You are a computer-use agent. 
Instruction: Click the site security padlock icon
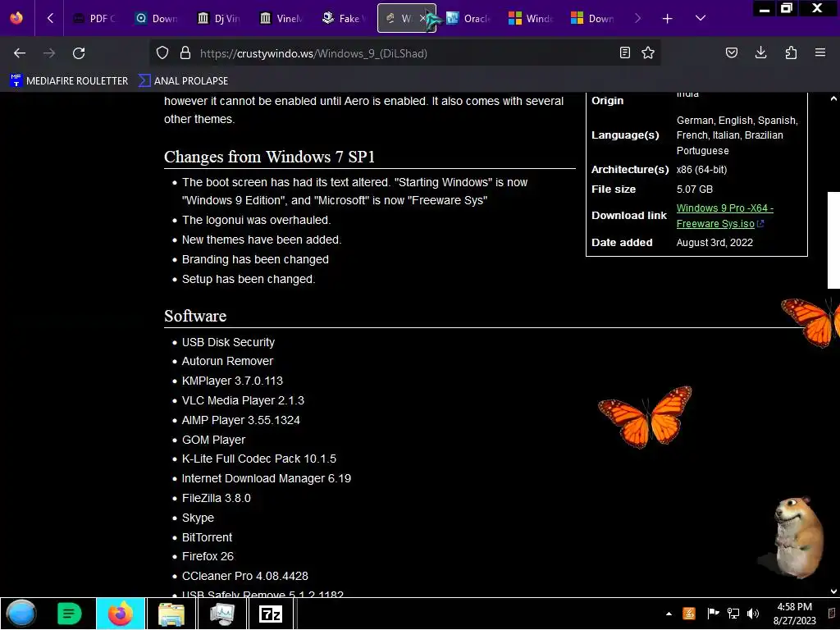[x=185, y=53]
